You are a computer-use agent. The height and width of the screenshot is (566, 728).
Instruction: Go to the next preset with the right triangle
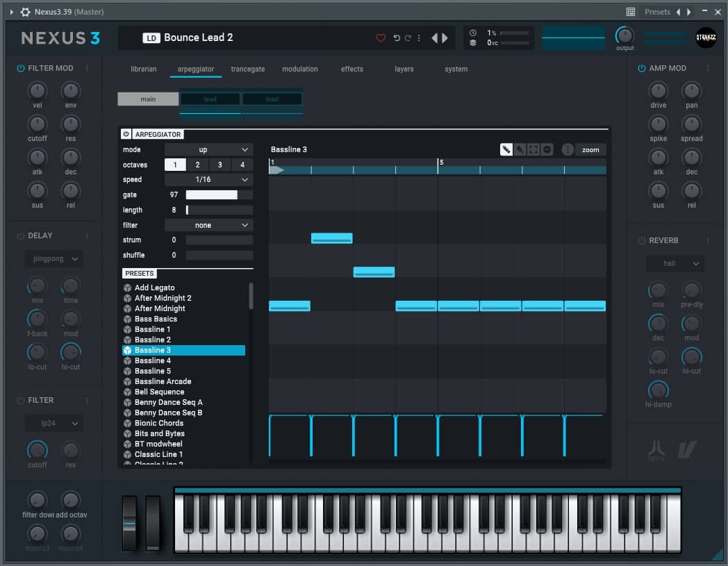pos(445,38)
